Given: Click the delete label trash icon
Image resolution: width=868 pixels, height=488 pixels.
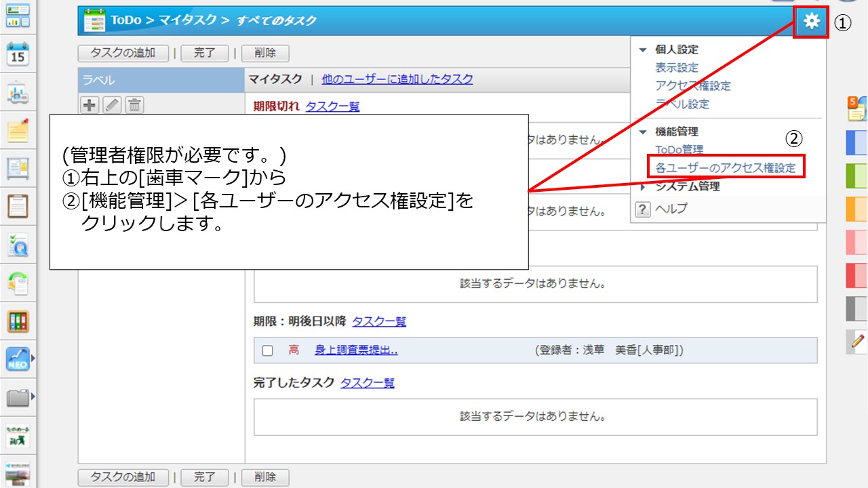Looking at the screenshot, I should tap(134, 104).
